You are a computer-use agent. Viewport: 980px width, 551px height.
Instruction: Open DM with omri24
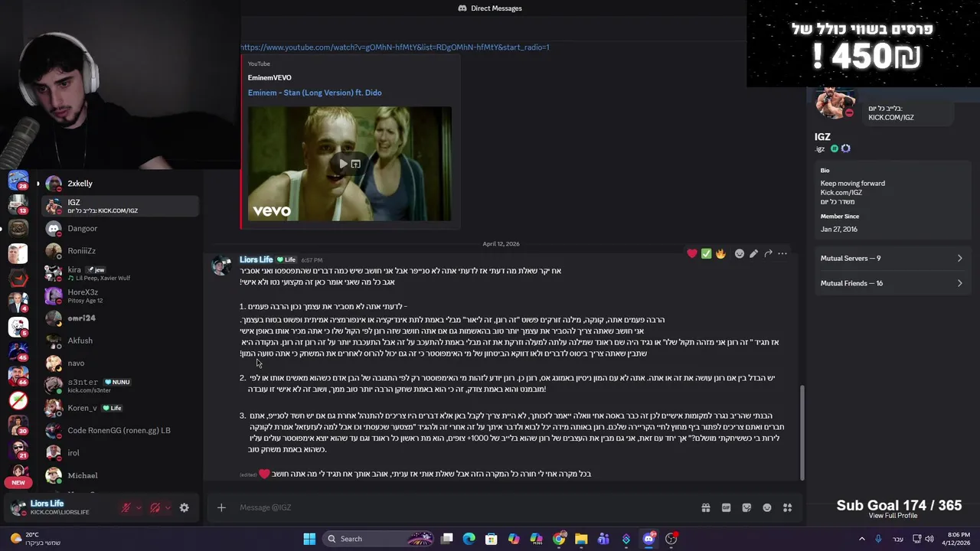pyautogui.click(x=119, y=318)
